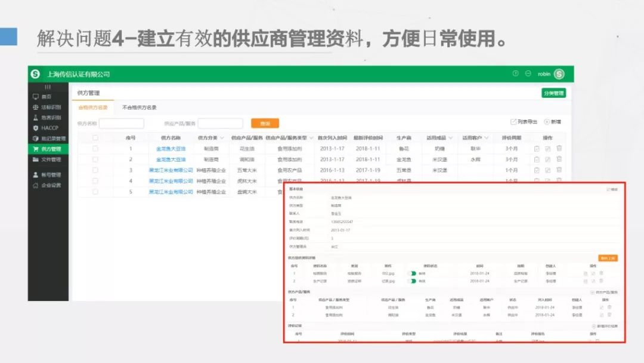The image size is (644, 363).
Task: Click the 新增 add icon
Action: click(x=552, y=122)
